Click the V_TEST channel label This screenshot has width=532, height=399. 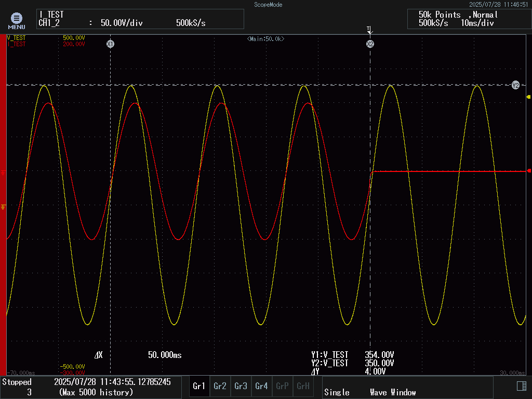tap(16, 38)
